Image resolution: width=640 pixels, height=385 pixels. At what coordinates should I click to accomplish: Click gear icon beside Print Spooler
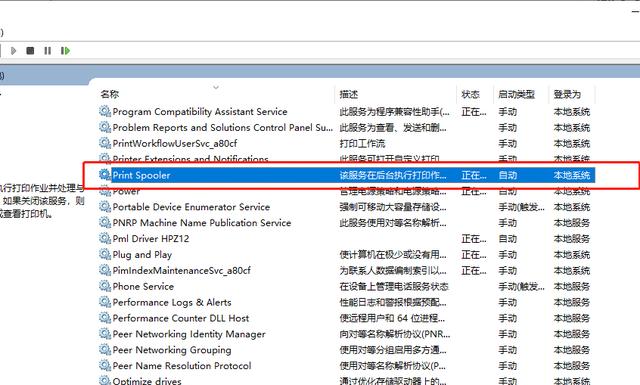[x=105, y=175]
